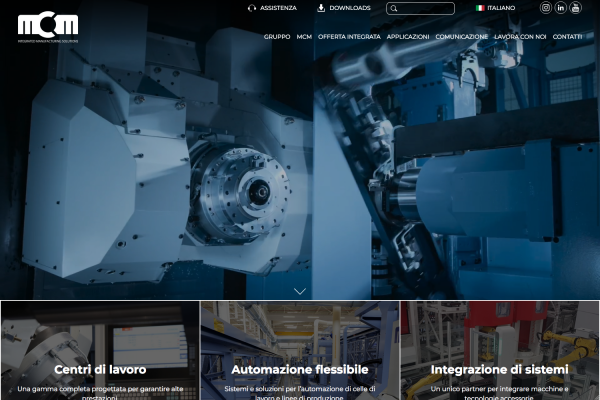Open the Italiano language selector
The image size is (600, 400).
(502, 8)
